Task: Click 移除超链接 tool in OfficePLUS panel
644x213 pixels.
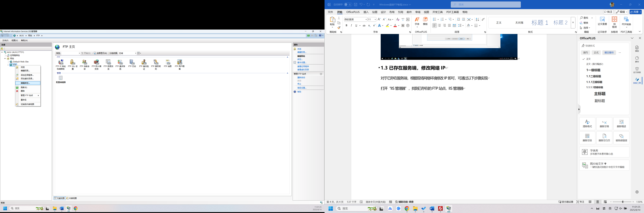Action: click(621, 138)
